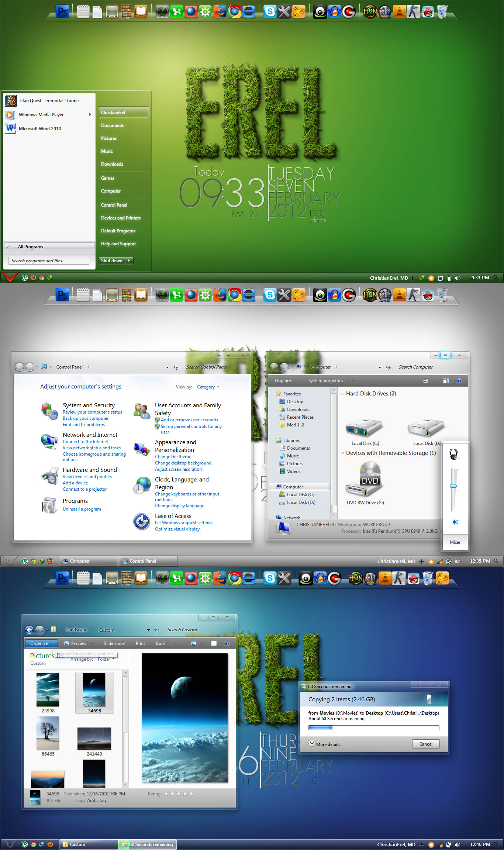The image size is (504, 850).
Task: Click the speaker tray icon on 12:46 PM taskbar
Action: click(458, 844)
